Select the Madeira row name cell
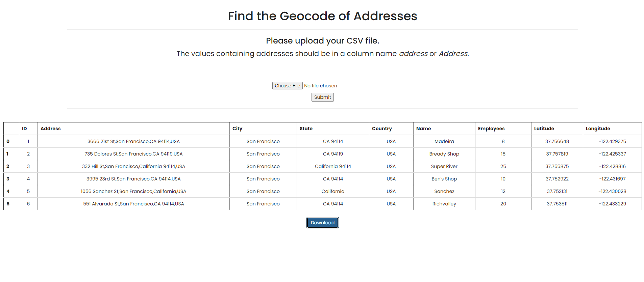This screenshot has height=282, width=644. pyautogui.click(x=444, y=141)
